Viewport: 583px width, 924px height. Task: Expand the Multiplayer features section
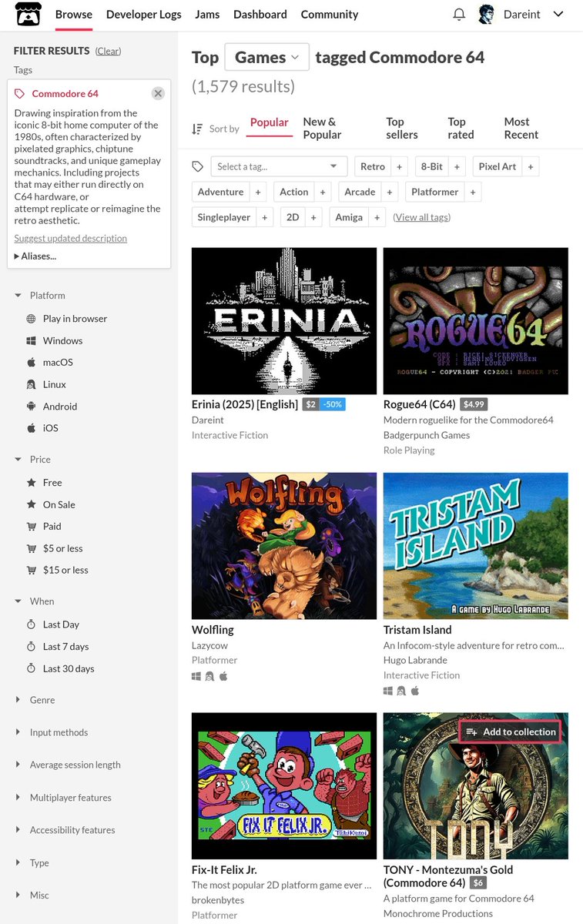(x=62, y=798)
